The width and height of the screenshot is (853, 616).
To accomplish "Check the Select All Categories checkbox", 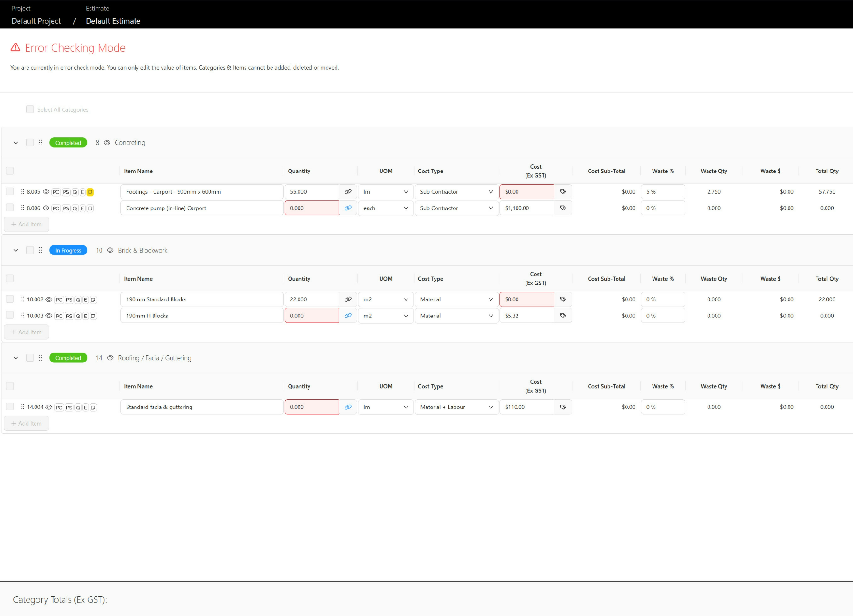I will coord(29,109).
